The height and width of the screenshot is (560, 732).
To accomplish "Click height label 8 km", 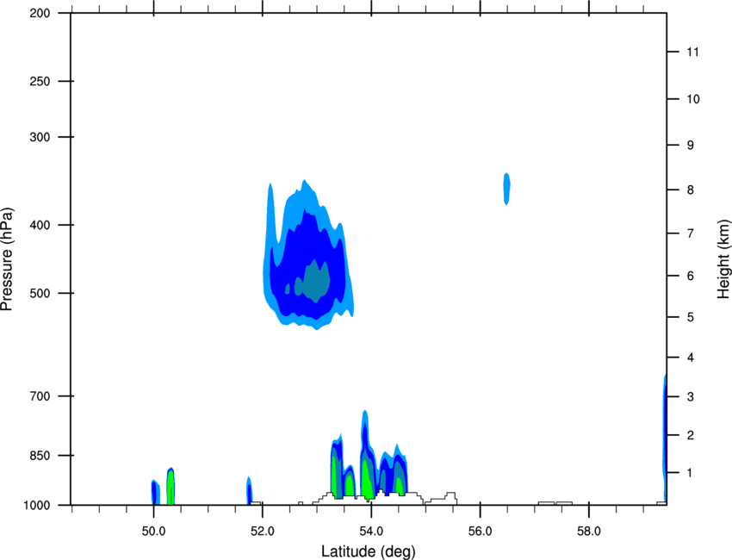I will 691,190.
